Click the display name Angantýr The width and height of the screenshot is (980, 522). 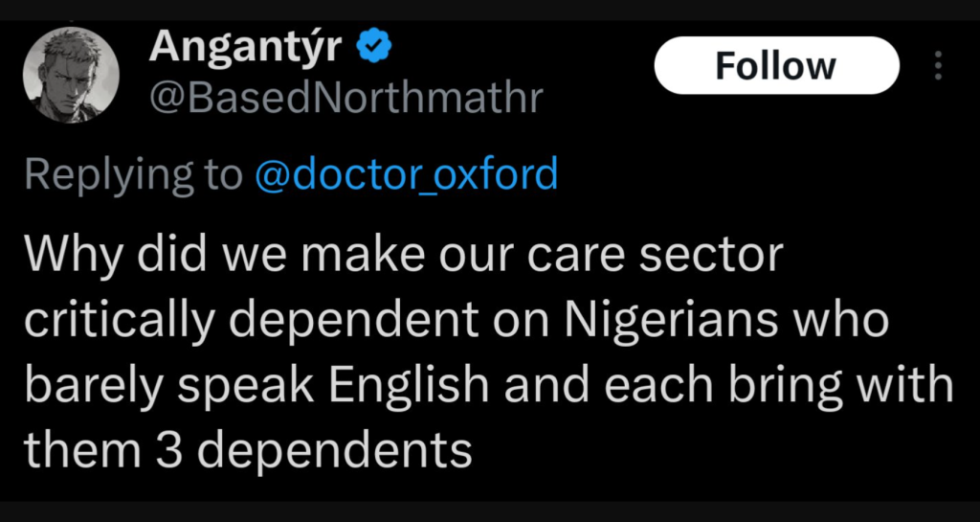point(245,46)
